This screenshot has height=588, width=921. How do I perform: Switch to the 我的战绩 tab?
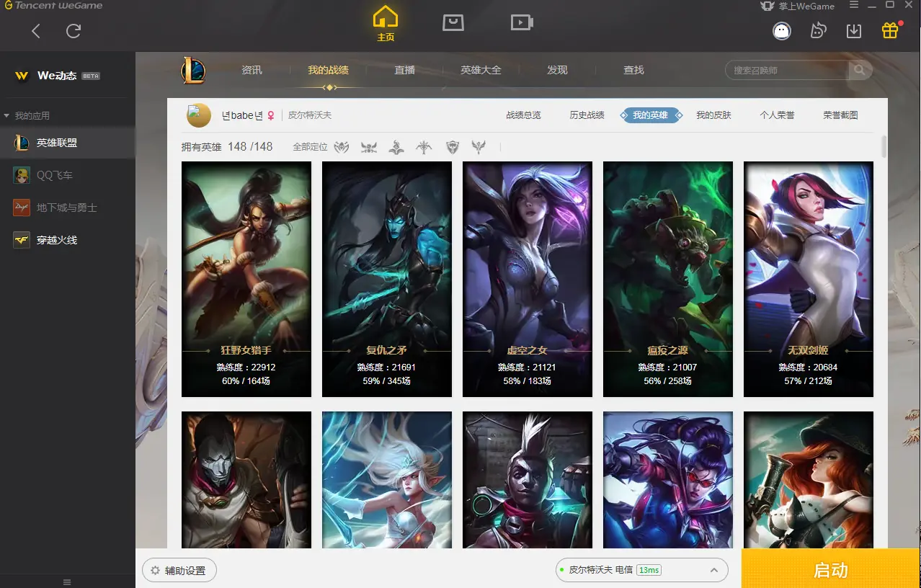(x=328, y=70)
